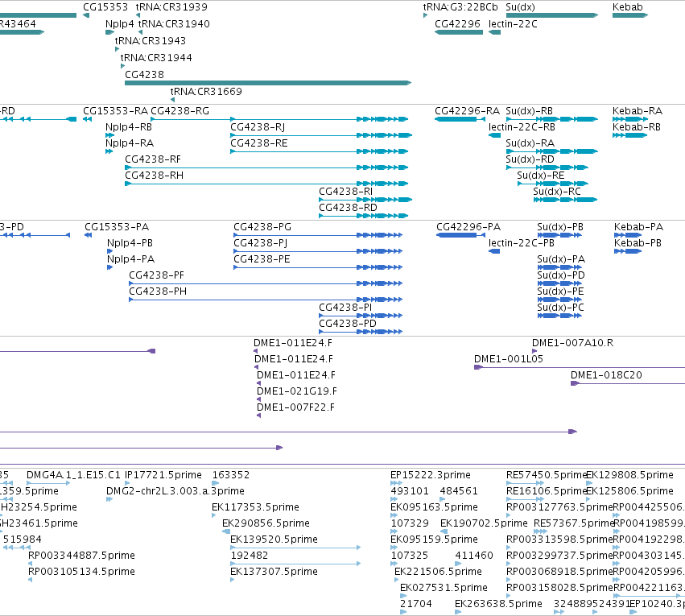Click the EK290856.5prime EST label
This screenshot has width=685, height=616.
click(x=266, y=523)
